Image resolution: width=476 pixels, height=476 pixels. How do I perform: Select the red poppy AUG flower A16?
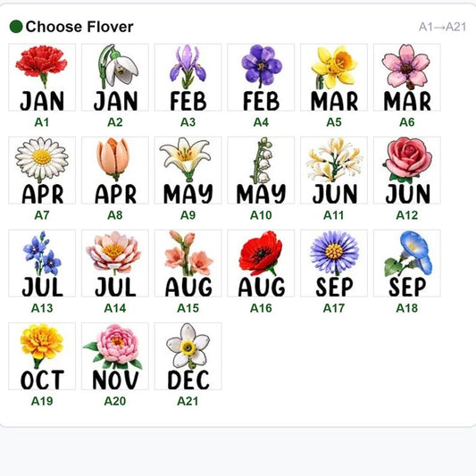[261, 263]
